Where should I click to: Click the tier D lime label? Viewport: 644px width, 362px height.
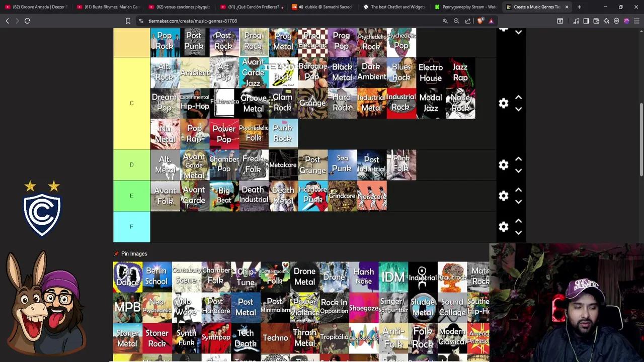131,165
